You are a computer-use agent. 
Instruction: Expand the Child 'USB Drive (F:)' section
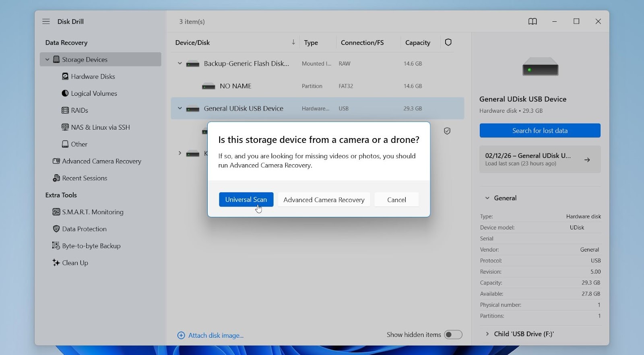[487, 334]
